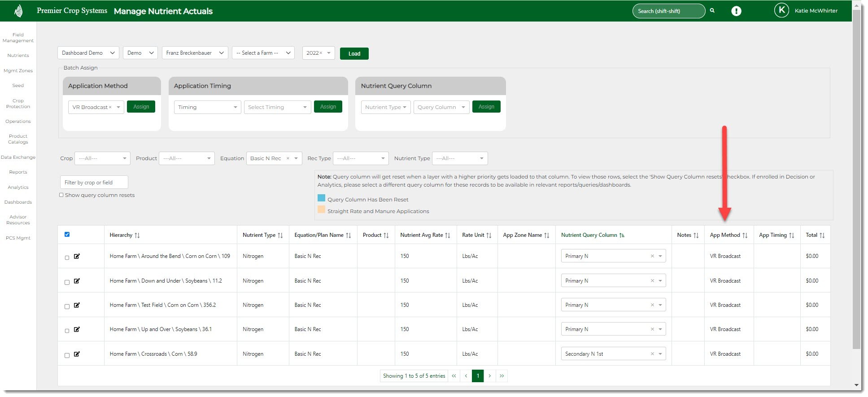Go to the next page arrow

coord(490,376)
